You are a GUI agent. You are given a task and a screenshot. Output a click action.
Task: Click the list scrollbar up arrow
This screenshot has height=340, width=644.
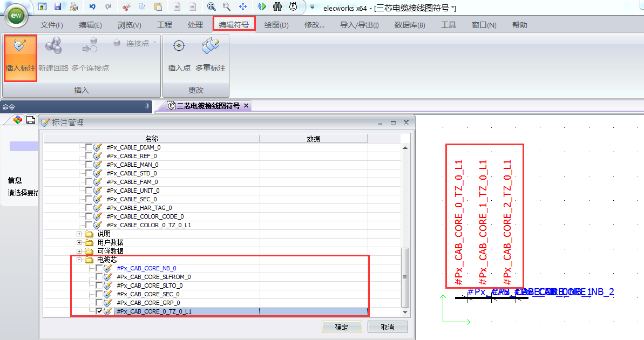(x=405, y=147)
